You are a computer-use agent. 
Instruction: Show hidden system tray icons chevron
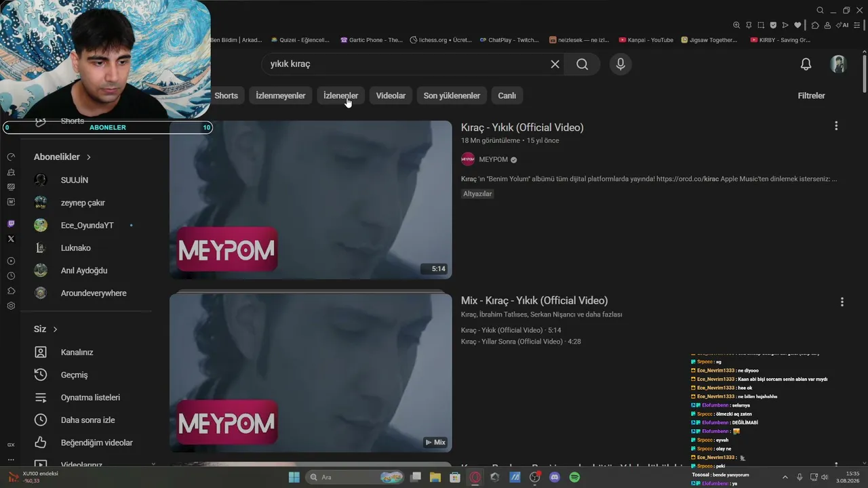[785, 477]
